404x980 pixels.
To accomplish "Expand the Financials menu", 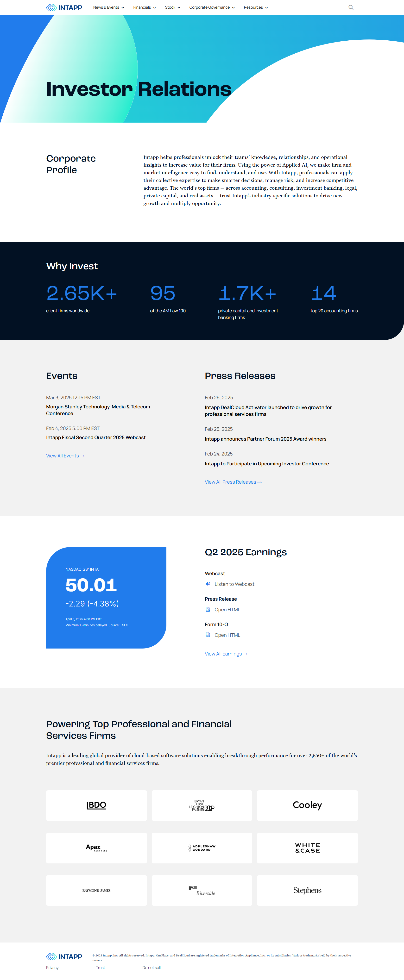I will [144, 7].
